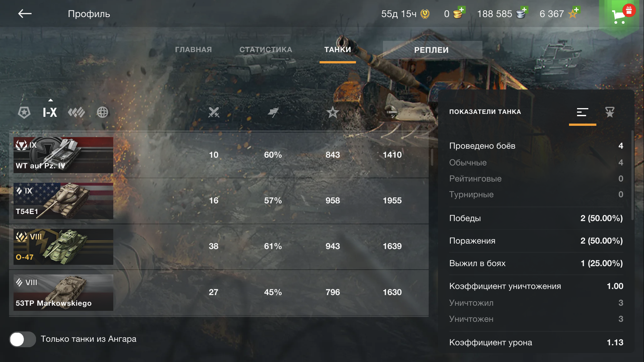Viewport: 644px width, 362px height.
Task: Add credits via the silver coins icon
Action: [x=521, y=13]
